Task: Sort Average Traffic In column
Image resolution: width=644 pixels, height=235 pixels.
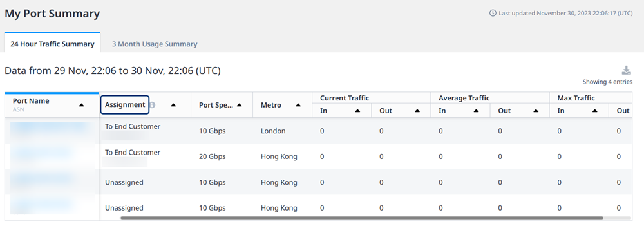Action: (476, 111)
